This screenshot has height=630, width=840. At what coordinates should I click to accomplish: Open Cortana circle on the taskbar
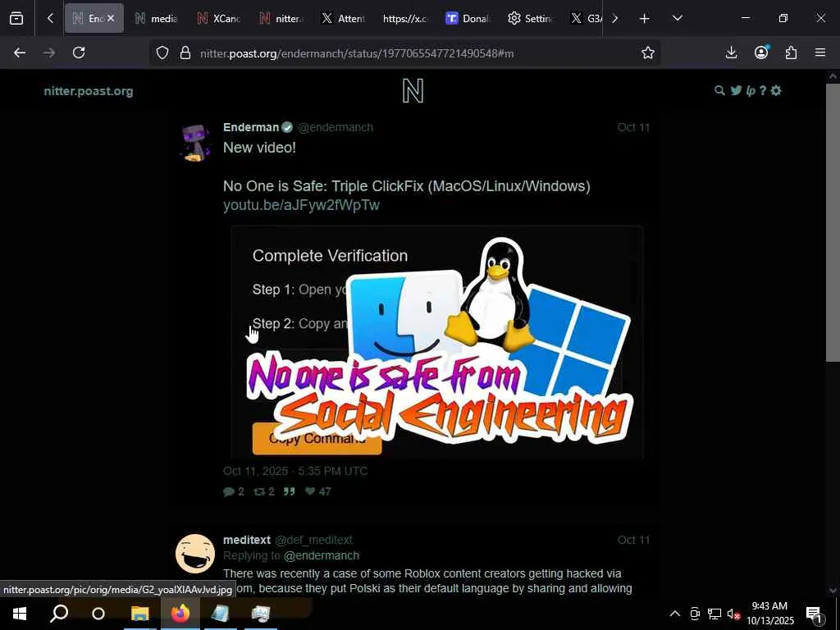98,614
